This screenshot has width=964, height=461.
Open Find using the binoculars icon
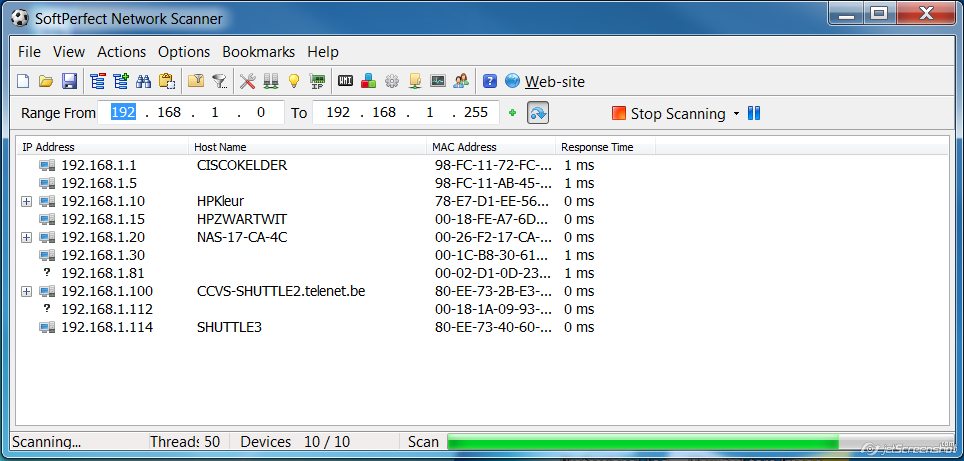coord(144,81)
